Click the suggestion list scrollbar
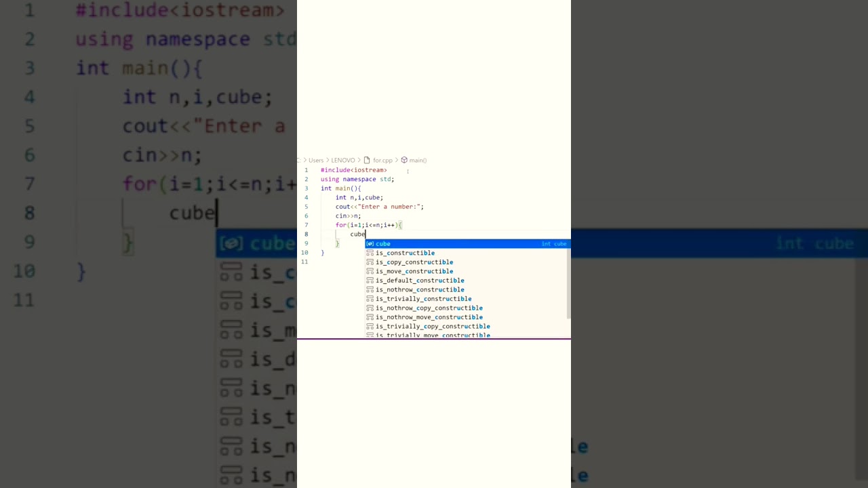Image resolution: width=868 pixels, height=488 pixels. (568, 279)
